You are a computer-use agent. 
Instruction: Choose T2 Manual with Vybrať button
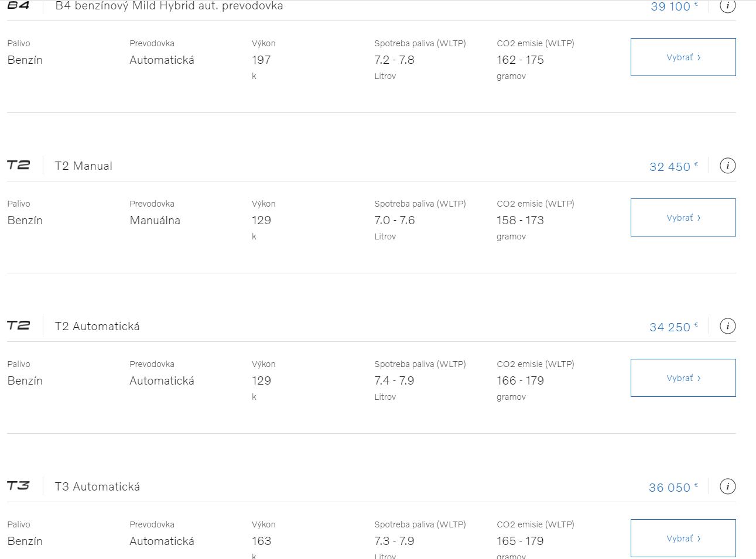[683, 218]
